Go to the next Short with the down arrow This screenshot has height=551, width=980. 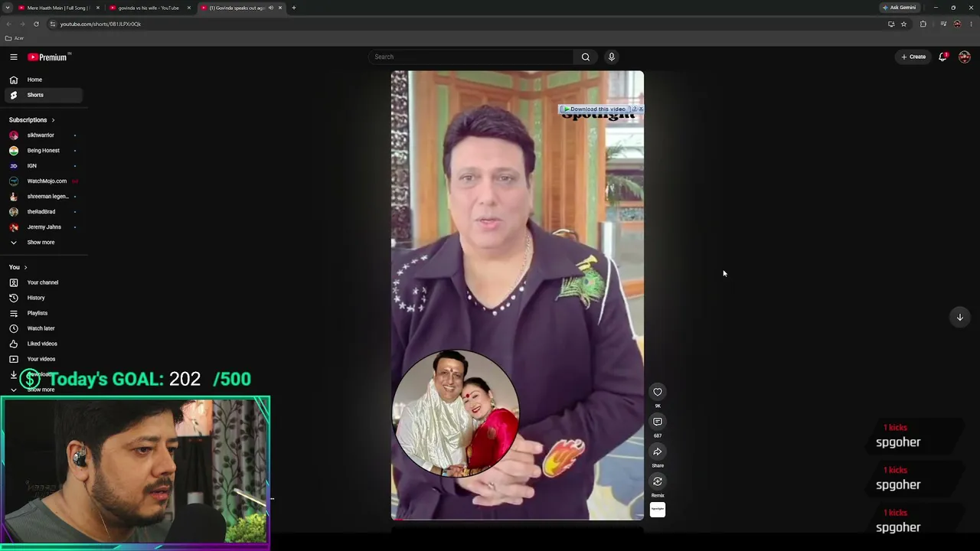tap(959, 317)
